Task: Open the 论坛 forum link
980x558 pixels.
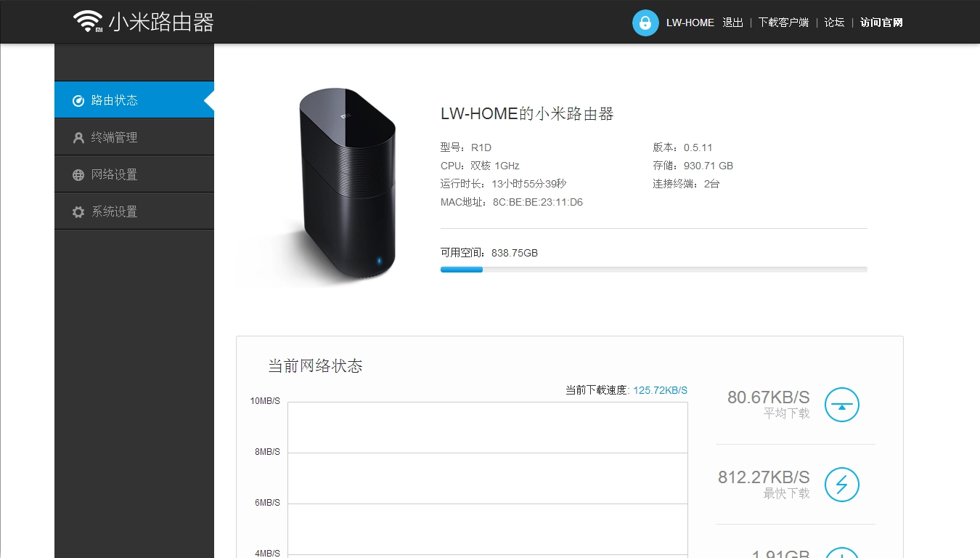Action: tap(834, 23)
